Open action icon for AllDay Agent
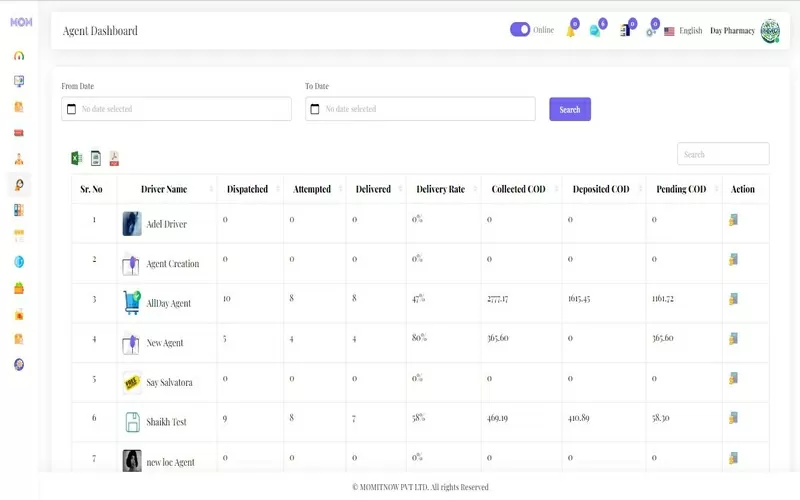The height and width of the screenshot is (500, 800). [733, 299]
